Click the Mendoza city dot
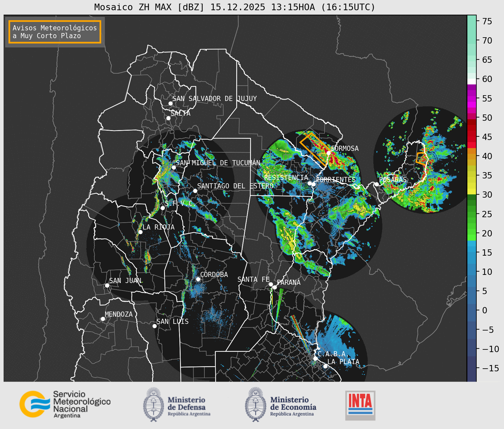 pos(103,319)
